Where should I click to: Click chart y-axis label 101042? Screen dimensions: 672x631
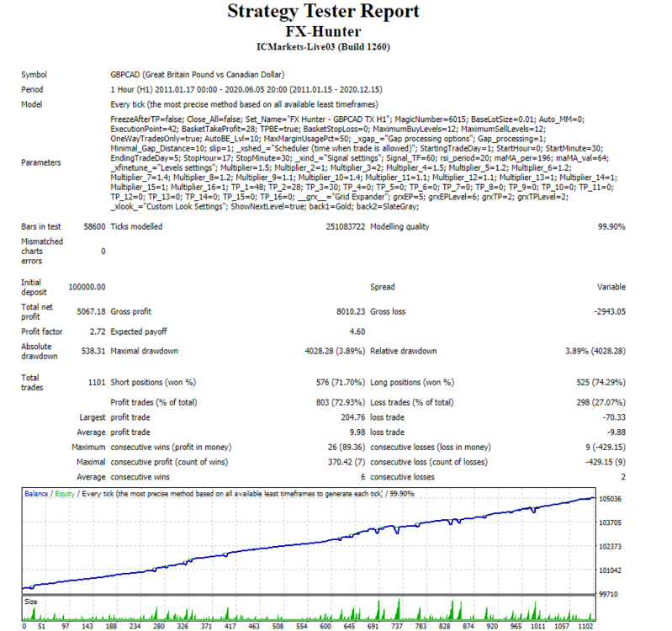coord(610,570)
